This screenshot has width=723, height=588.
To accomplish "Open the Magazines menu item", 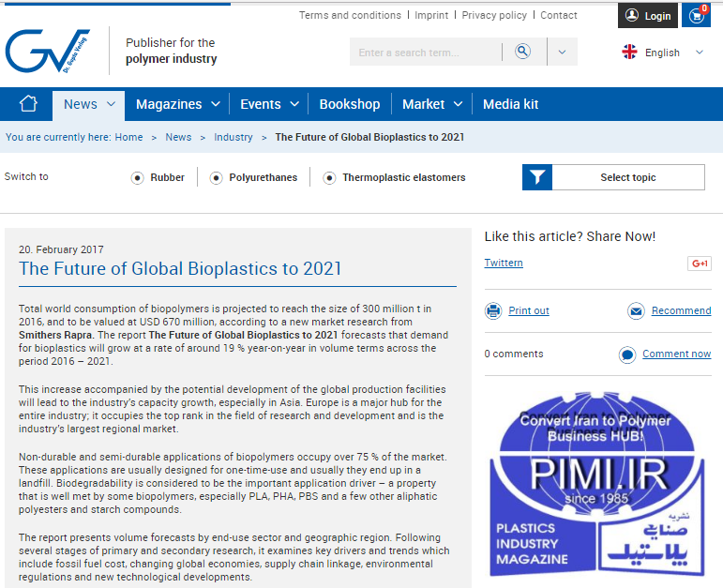I will [169, 104].
